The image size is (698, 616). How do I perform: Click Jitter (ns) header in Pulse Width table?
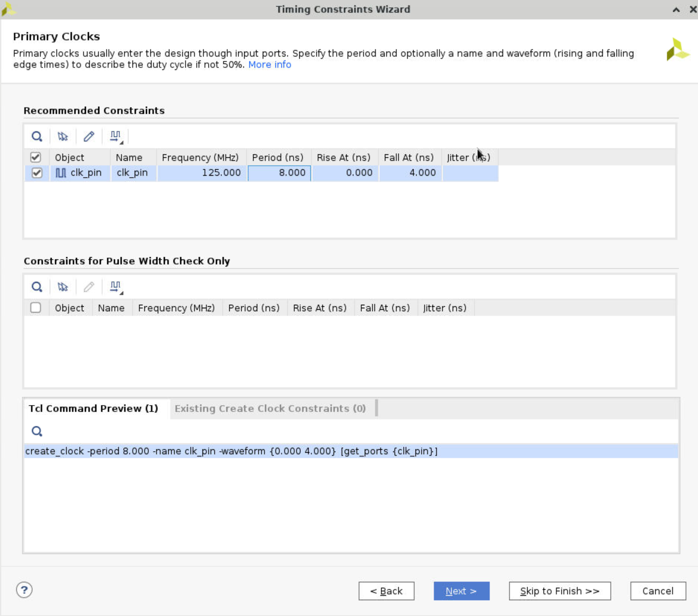[x=446, y=308]
